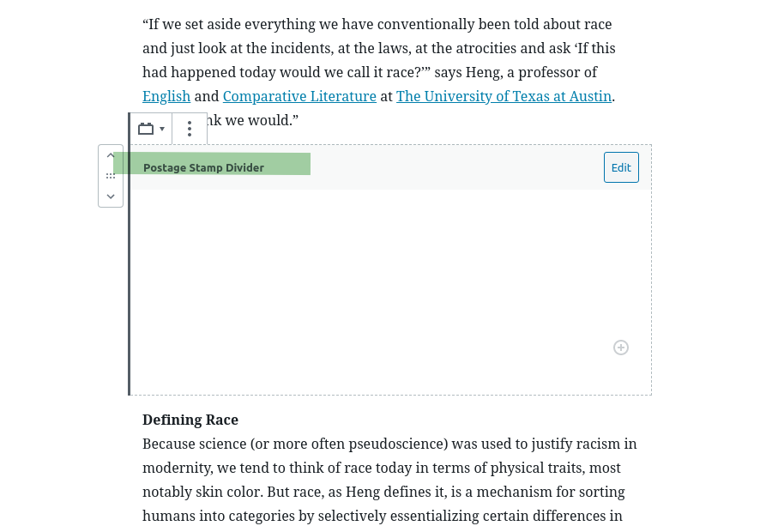Click the circled plus add-block icon

621,348
